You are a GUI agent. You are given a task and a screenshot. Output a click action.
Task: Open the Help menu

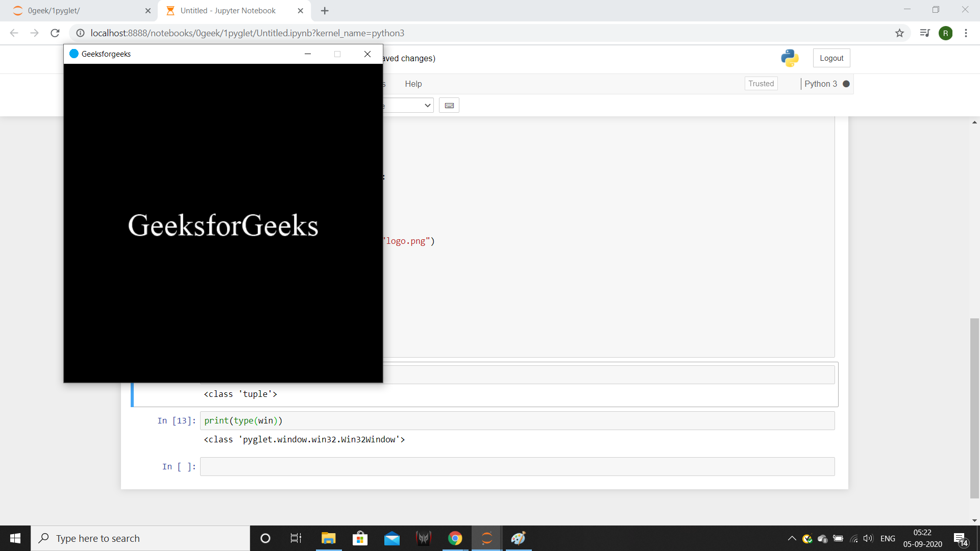[x=413, y=84]
